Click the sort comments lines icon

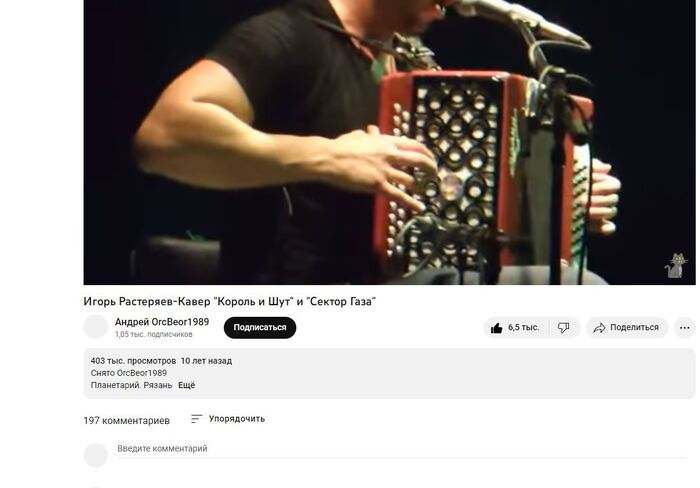point(196,419)
